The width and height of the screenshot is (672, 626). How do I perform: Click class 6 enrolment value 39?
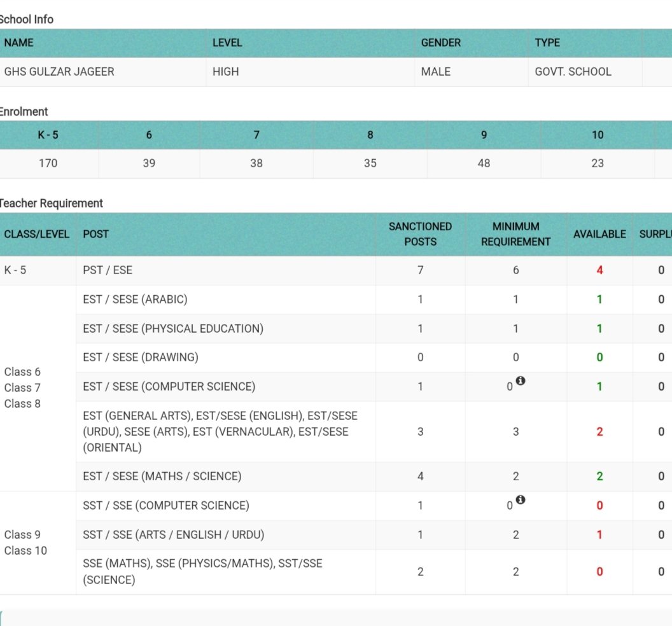click(x=149, y=163)
